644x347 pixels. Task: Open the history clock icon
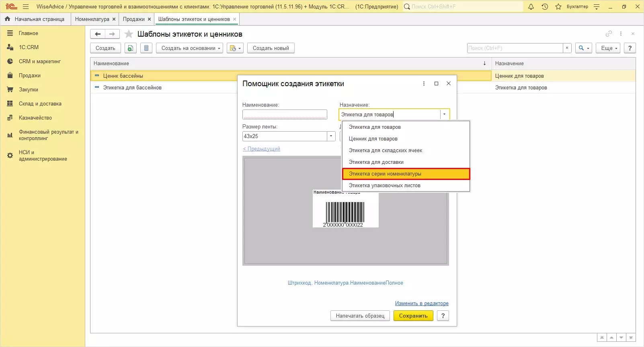coord(545,6)
